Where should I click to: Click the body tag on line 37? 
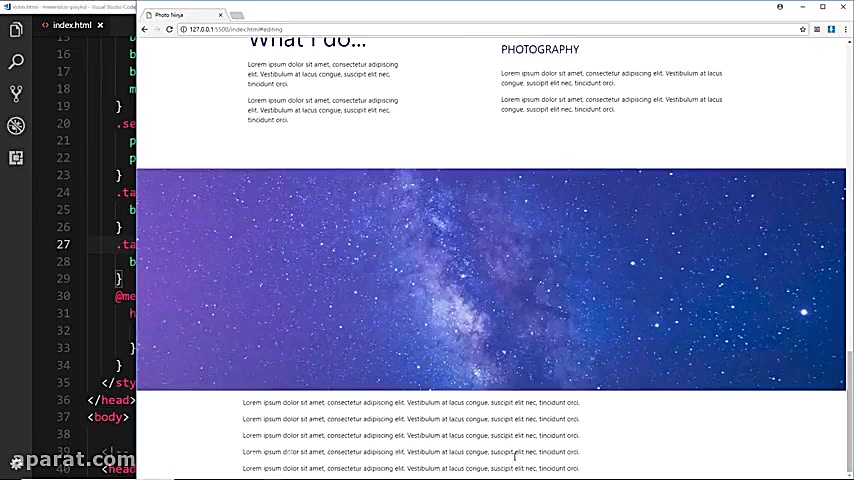[x=108, y=417]
